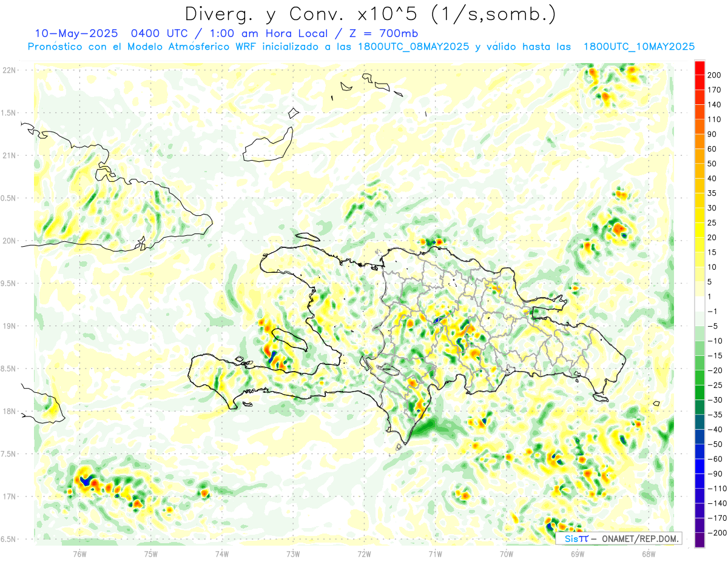Select the '170' color scale value
728x562 pixels.
click(x=714, y=90)
